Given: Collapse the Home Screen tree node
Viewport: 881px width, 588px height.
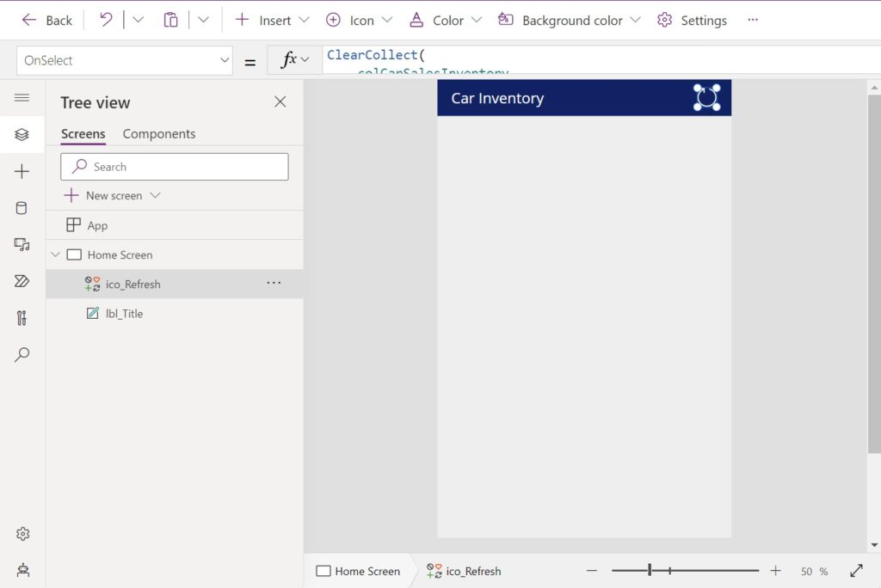Looking at the screenshot, I should pyautogui.click(x=55, y=254).
